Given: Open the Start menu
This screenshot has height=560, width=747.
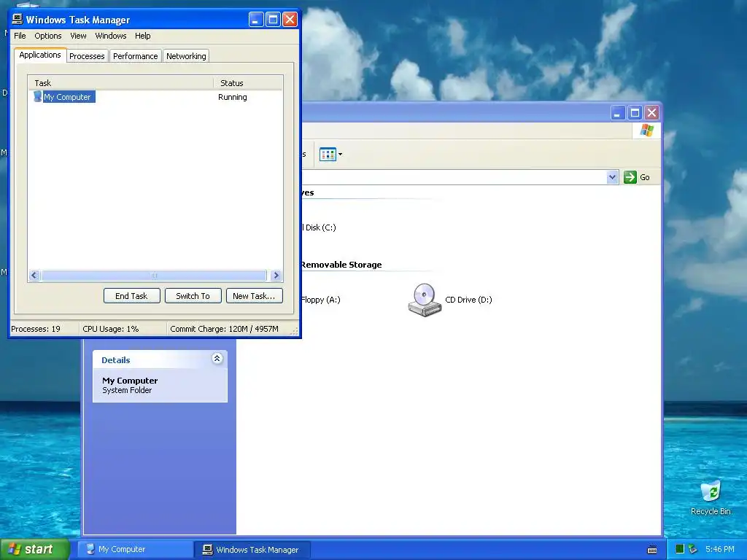Looking at the screenshot, I should click(35, 549).
